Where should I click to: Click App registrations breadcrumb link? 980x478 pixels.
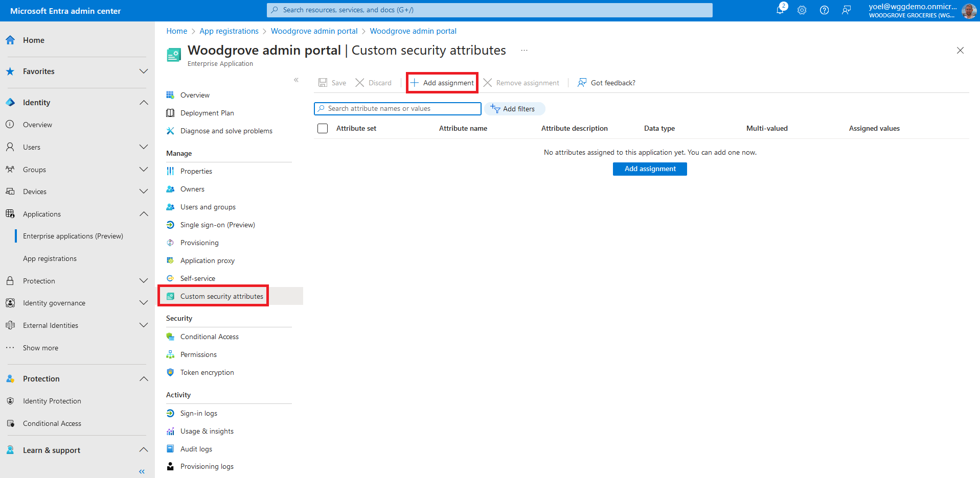pos(229,31)
